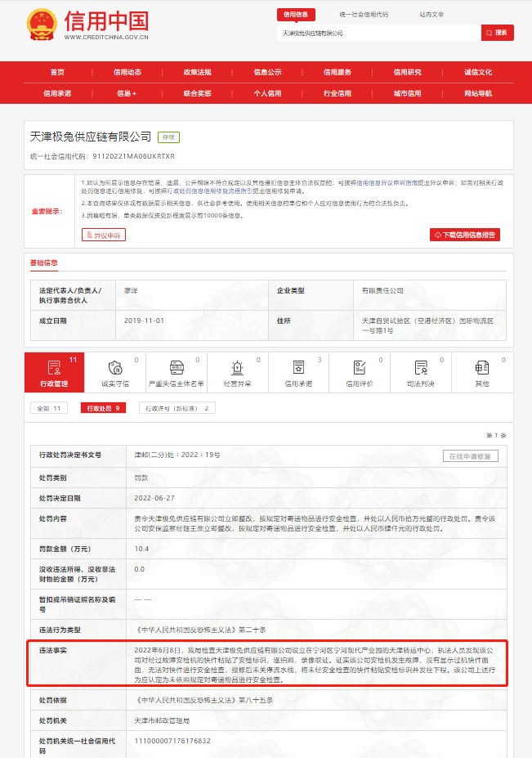Select the 站内文章 search tab
532x758 pixels.
tap(431, 15)
